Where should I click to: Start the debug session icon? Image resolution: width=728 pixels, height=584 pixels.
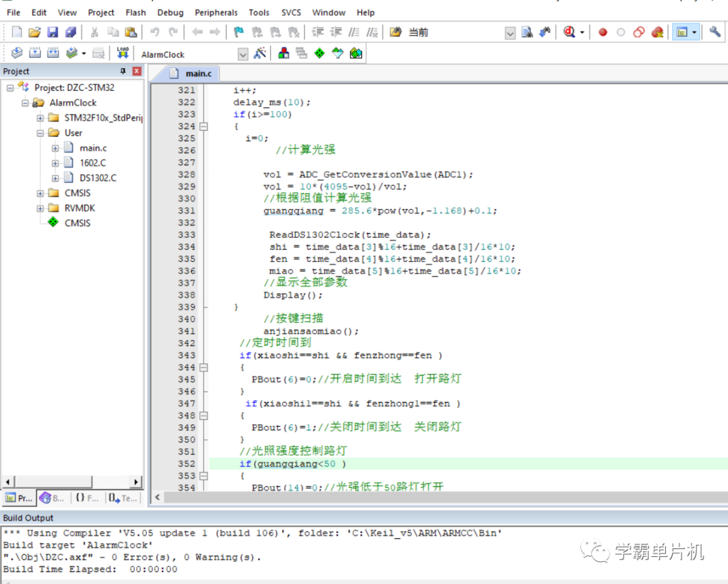point(569,32)
